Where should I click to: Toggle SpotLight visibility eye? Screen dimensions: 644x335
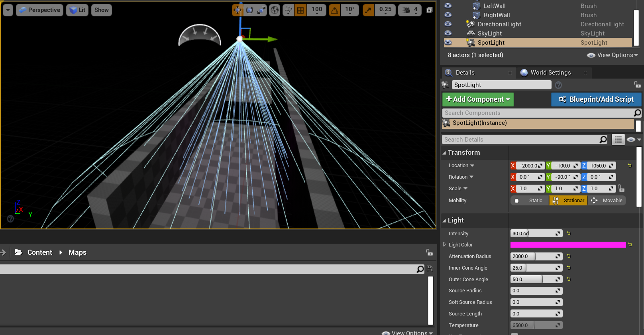(x=448, y=42)
